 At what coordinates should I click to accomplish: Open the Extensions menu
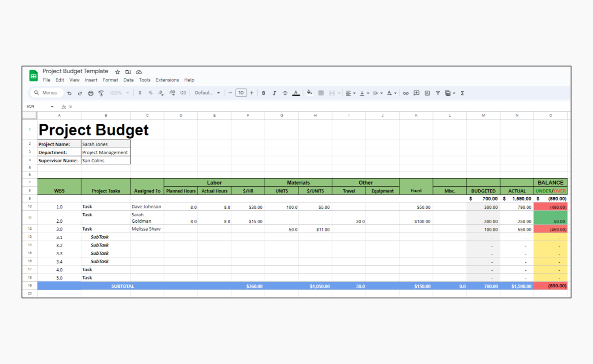pos(167,80)
